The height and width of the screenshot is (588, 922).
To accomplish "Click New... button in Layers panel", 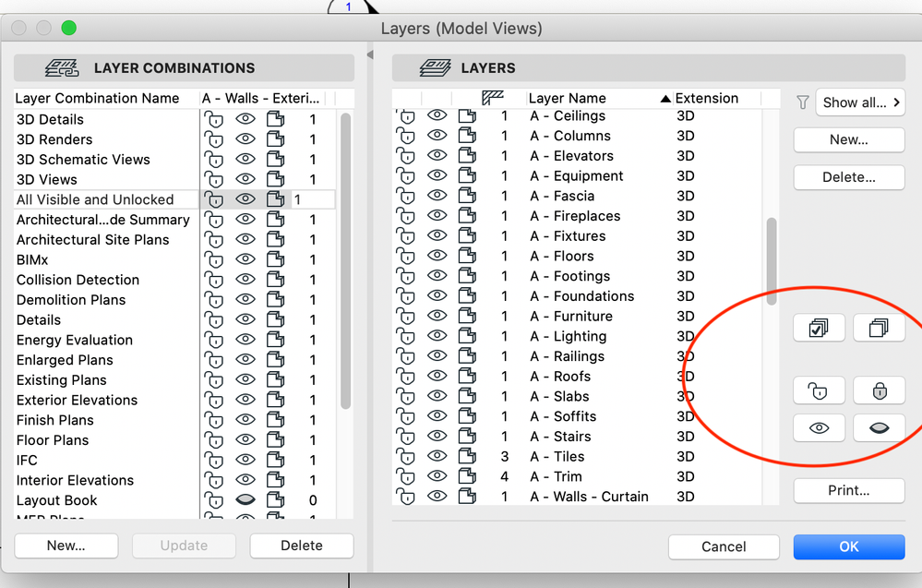I will point(848,140).
